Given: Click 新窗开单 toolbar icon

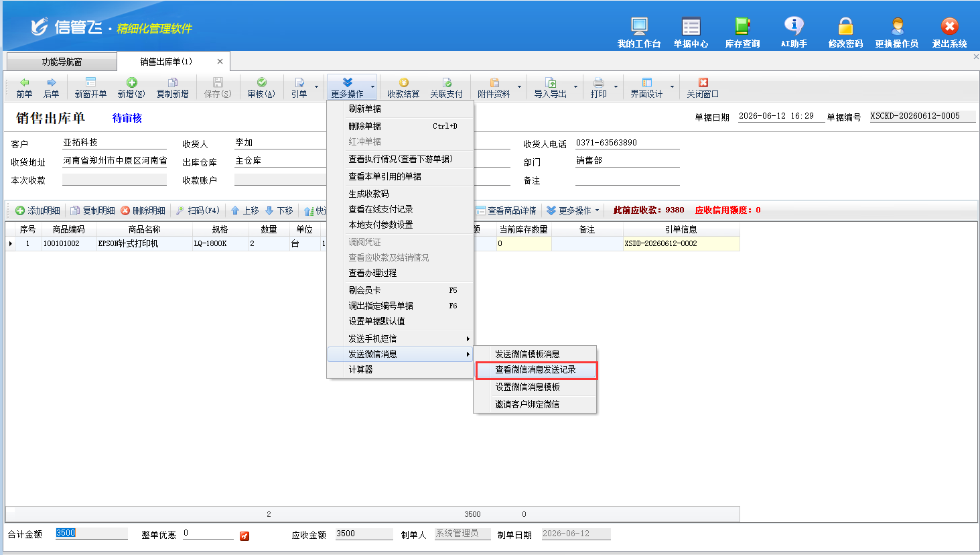Looking at the screenshot, I should [x=90, y=88].
